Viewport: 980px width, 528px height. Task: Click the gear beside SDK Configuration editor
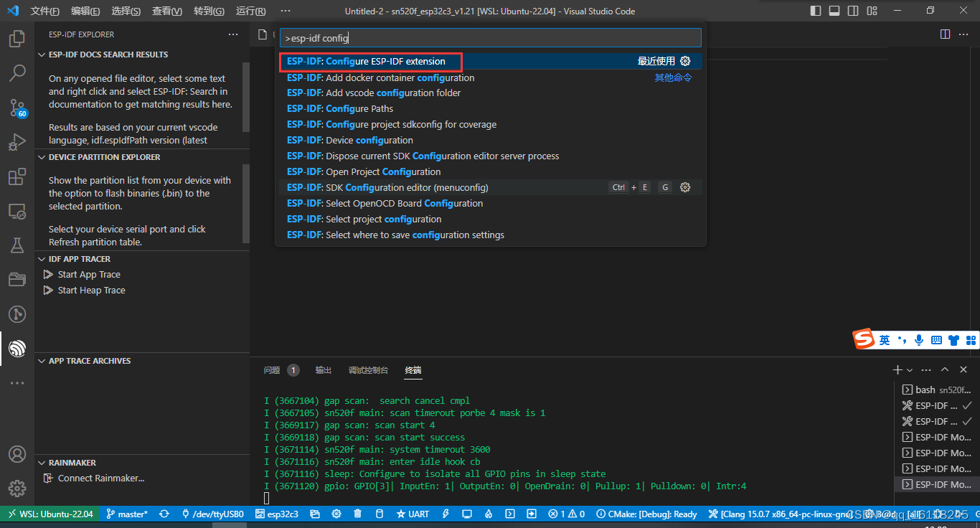point(685,187)
